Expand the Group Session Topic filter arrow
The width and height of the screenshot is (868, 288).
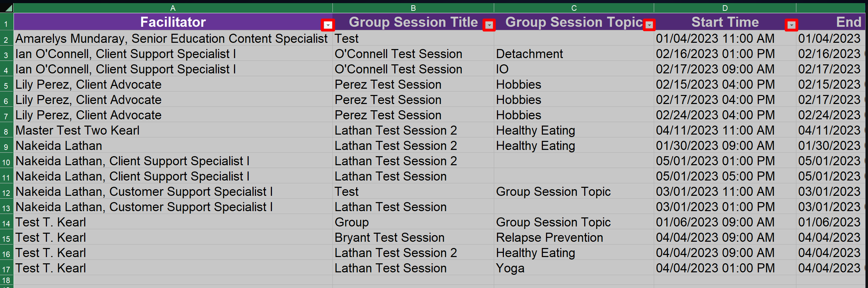[649, 25]
